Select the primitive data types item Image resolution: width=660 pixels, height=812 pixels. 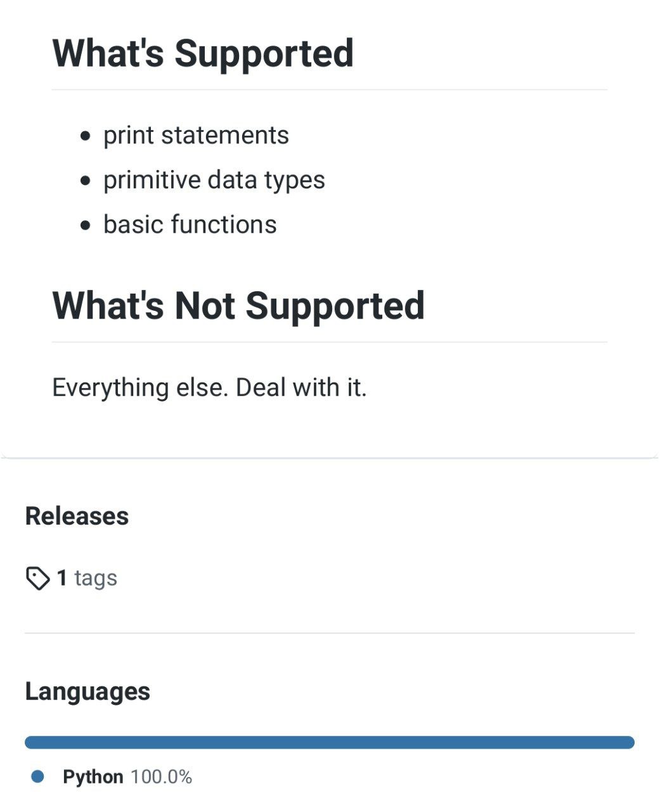pyautogui.click(x=214, y=180)
